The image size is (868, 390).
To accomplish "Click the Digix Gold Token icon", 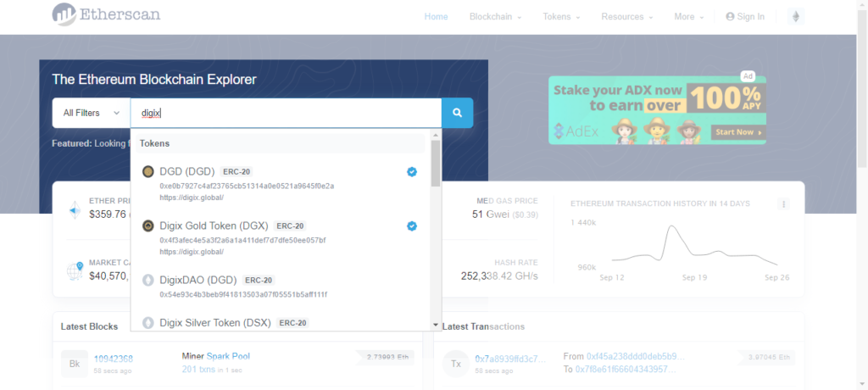I will pyautogui.click(x=147, y=226).
